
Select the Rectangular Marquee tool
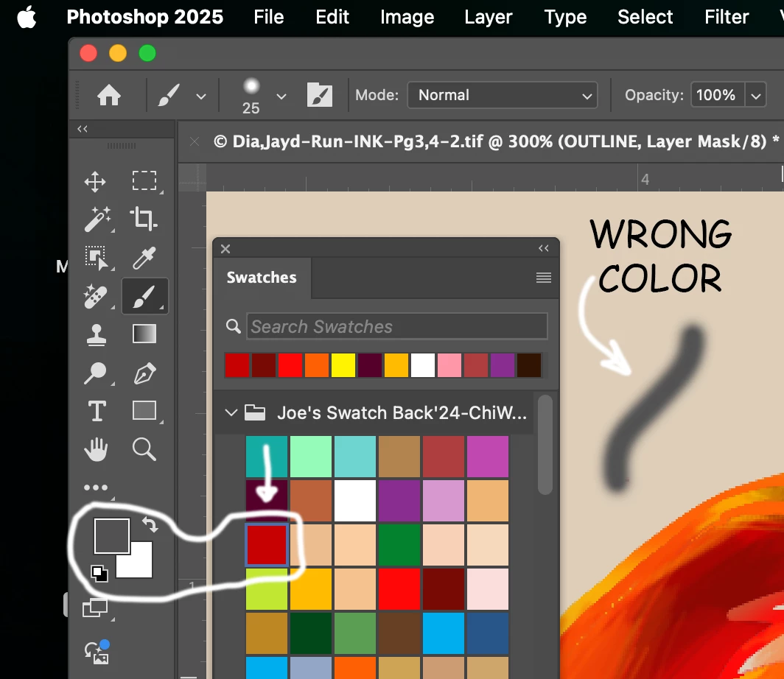click(x=144, y=181)
